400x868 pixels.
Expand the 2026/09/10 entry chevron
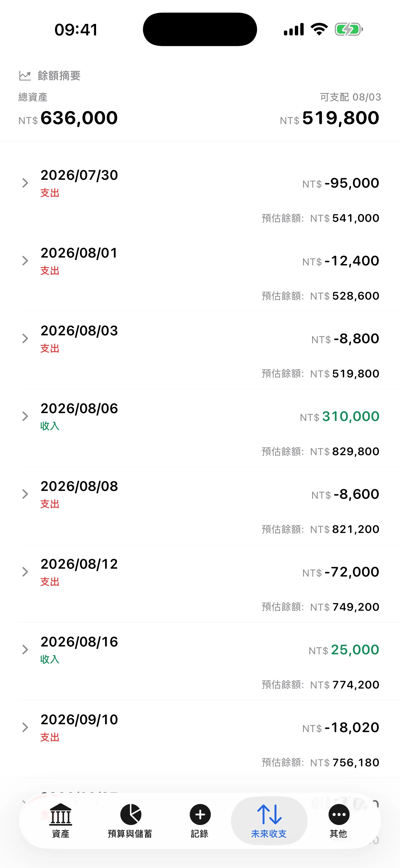25,727
